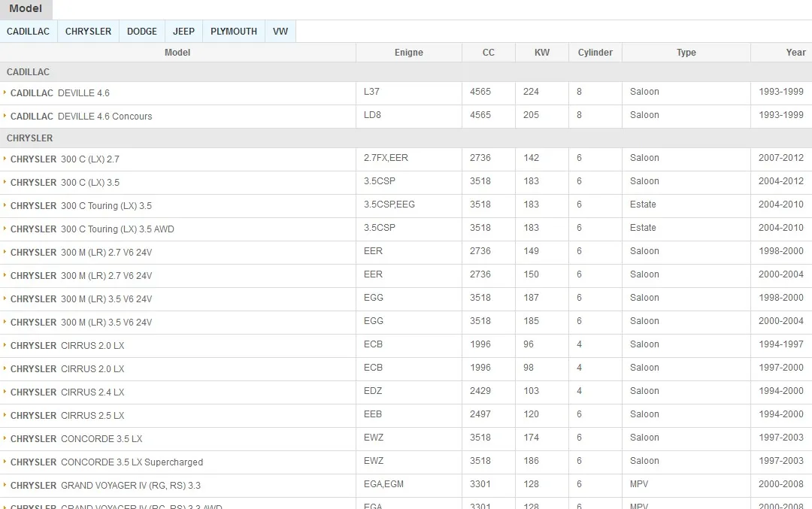This screenshot has height=509, width=812.
Task: Switch to the CADILLAC brand tab
Action: coord(29,32)
